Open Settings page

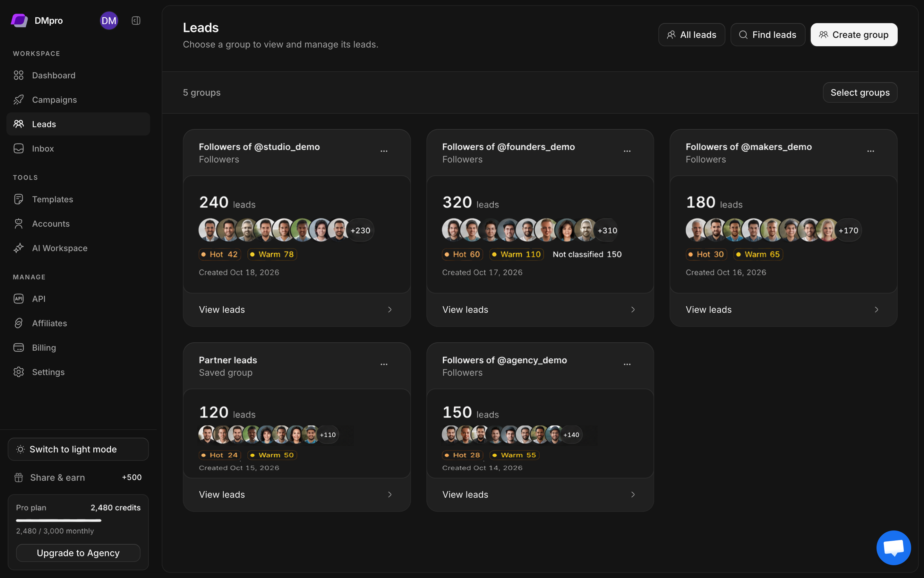(x=78, y=372)
